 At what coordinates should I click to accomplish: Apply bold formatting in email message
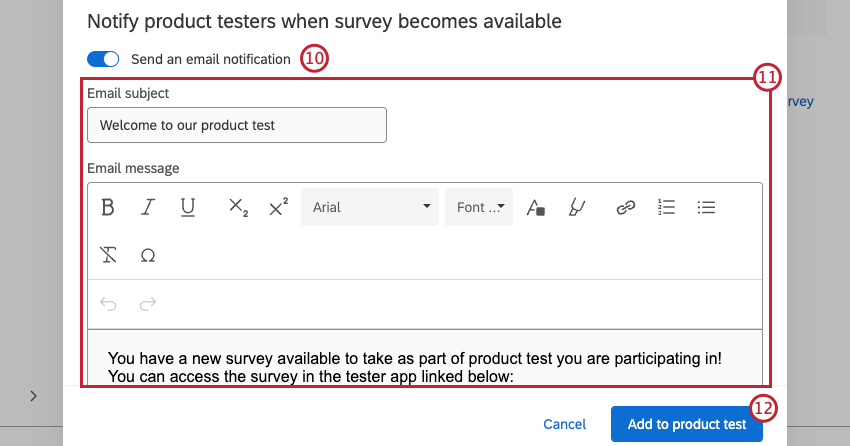(108, 207)
